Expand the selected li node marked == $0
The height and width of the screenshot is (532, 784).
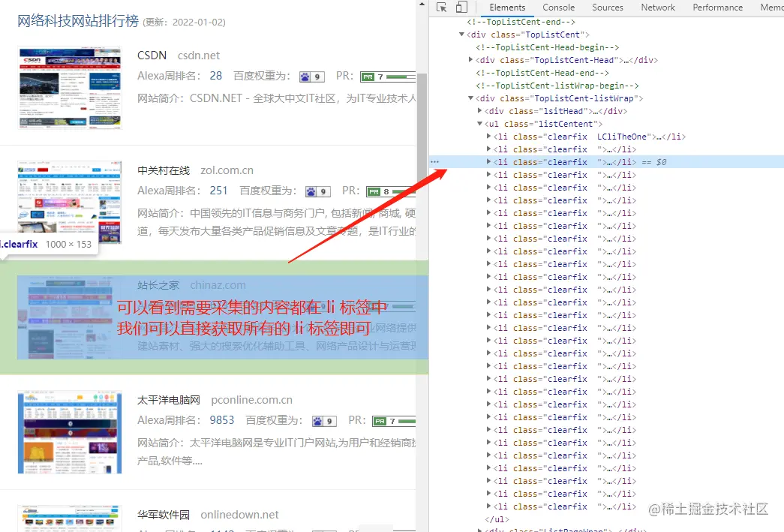488,161
